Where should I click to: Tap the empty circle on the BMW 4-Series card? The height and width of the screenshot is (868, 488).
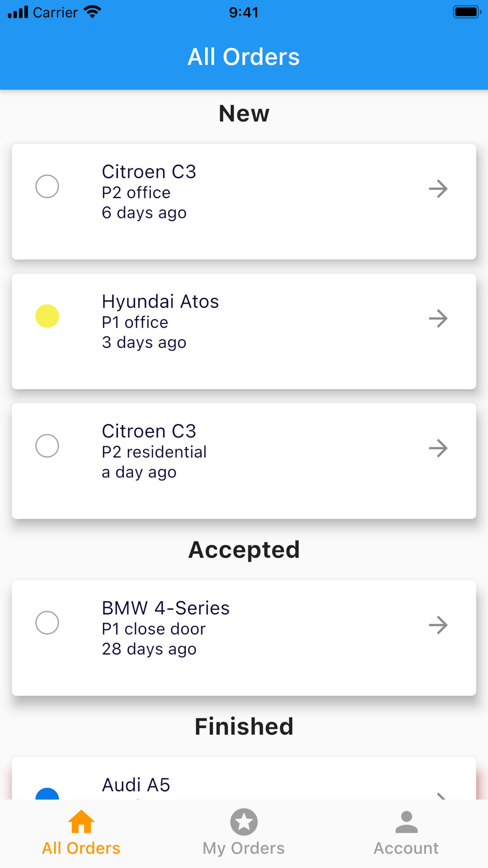click(x=47, y=623)
